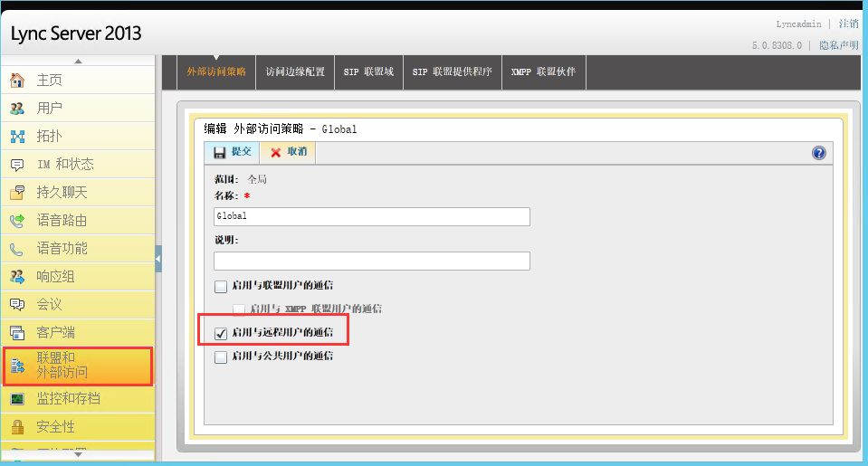868x466 pixels.
Task: Open 持久聊天 in the navigation sidebar
Action: pos(78,193)
